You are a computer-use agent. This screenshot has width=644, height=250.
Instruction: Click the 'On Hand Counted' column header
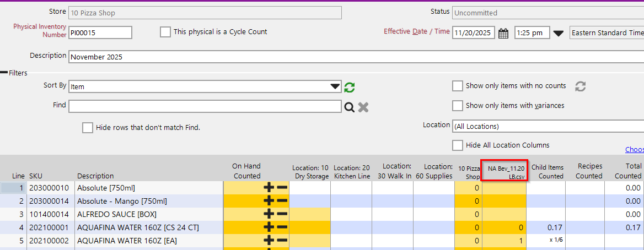point(246,171)
